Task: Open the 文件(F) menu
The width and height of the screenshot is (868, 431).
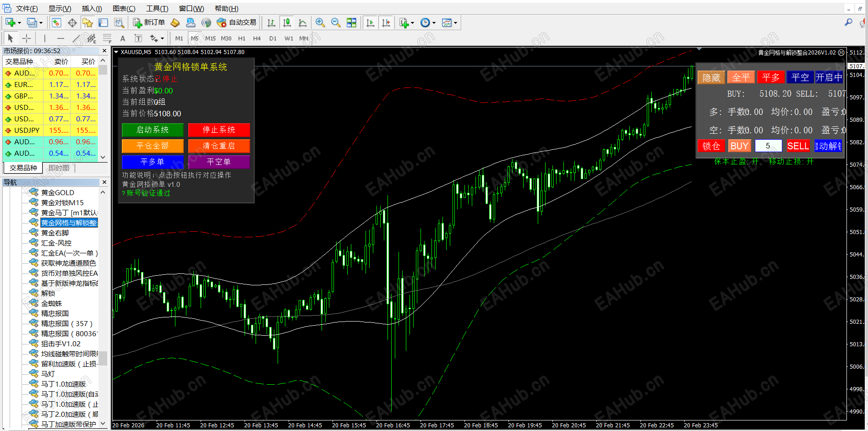Action: [27, 9]
